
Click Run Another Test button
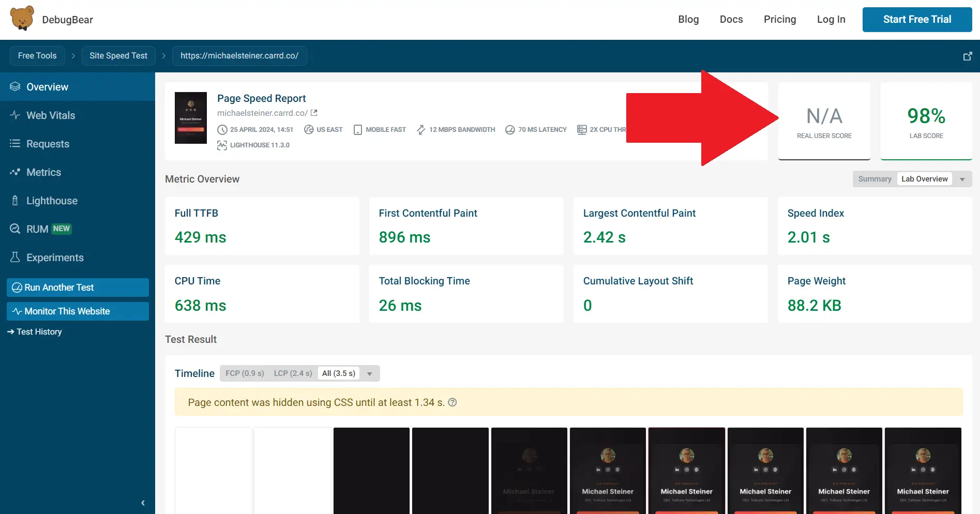(x=78, y=288)
